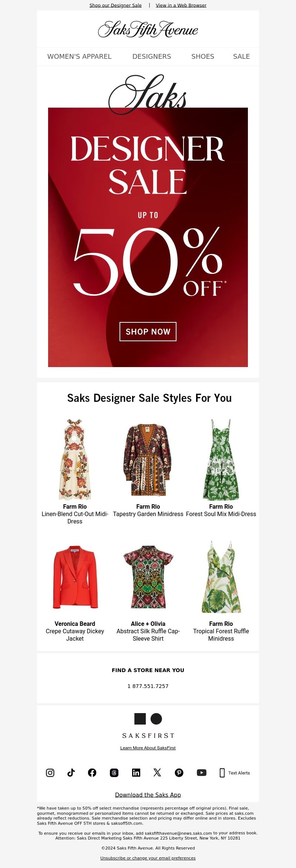
Task: Open the Sale menu item
Action: tap(241, 57)
